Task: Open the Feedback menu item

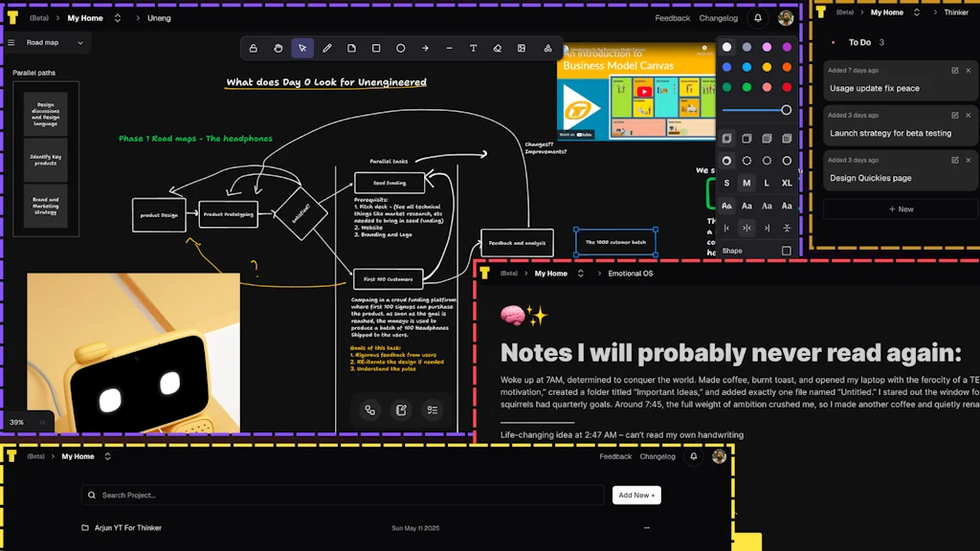Action: (672, 17)
